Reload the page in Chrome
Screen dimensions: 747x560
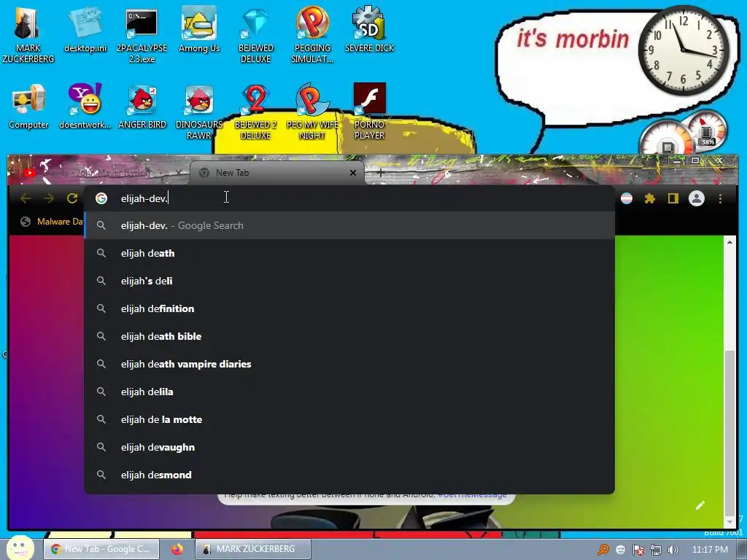coord(72,198)
